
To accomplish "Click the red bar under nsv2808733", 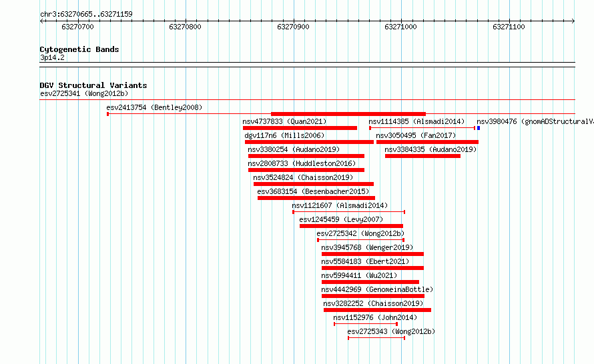I will 306,170.
